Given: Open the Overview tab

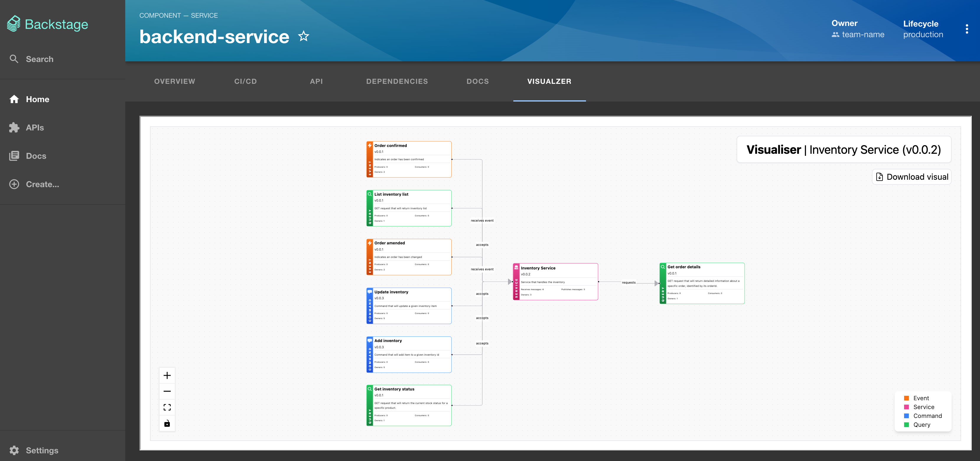Looking at the screenshot, I should (175, 81).
